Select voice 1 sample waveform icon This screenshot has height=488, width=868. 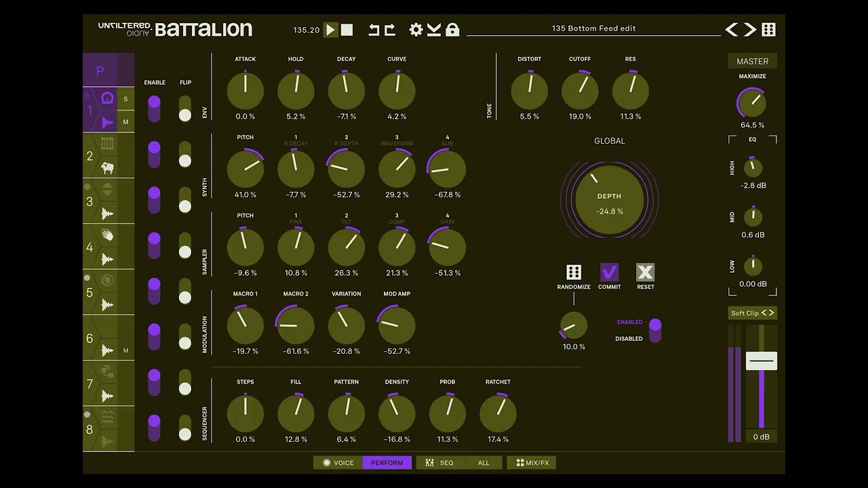[107, 122]
